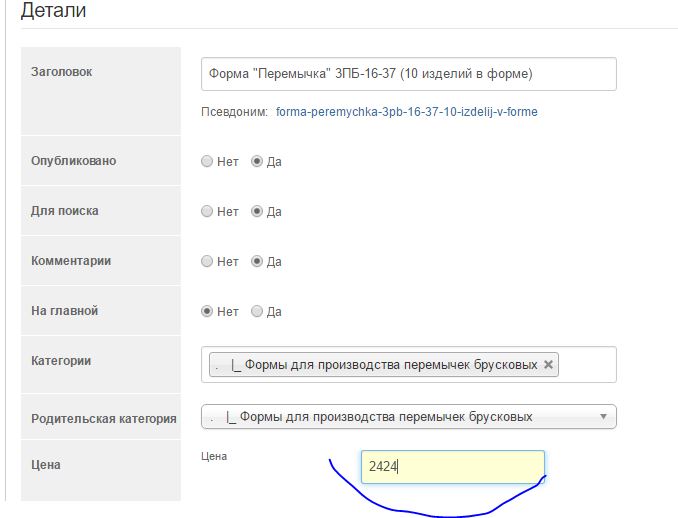The width and height of the screenshot is (678, 518).
Task: Focus the Цена input containing 2424
Action: [x=452, y=466]
